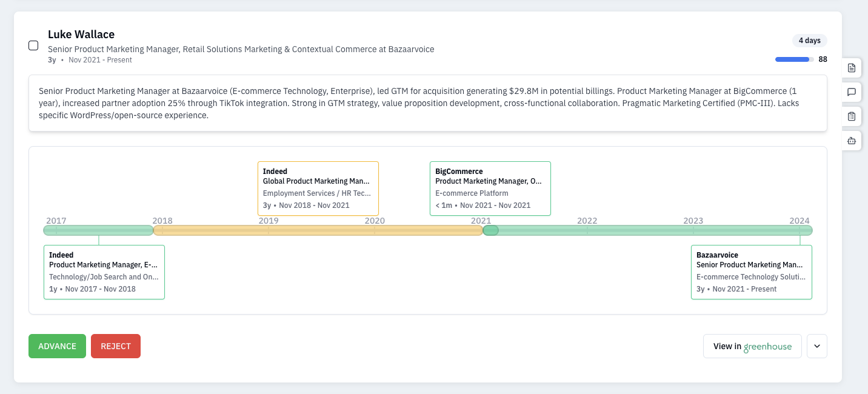The height and width of the screenshot is (394, 868).
Task: Open View in Greenhouse
Action: [x=752, y=346]
